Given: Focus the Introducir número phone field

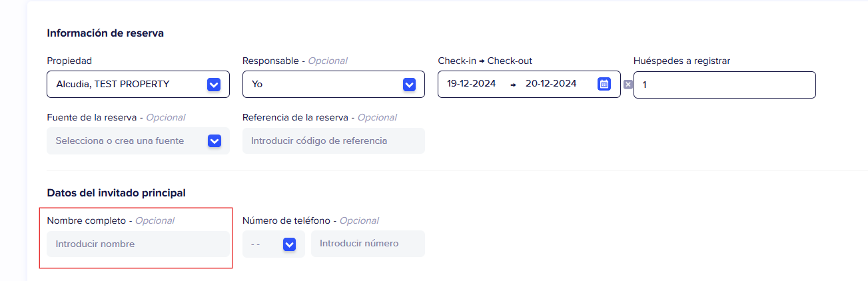Looking at the screenshot, I should (x=367, y=244).
